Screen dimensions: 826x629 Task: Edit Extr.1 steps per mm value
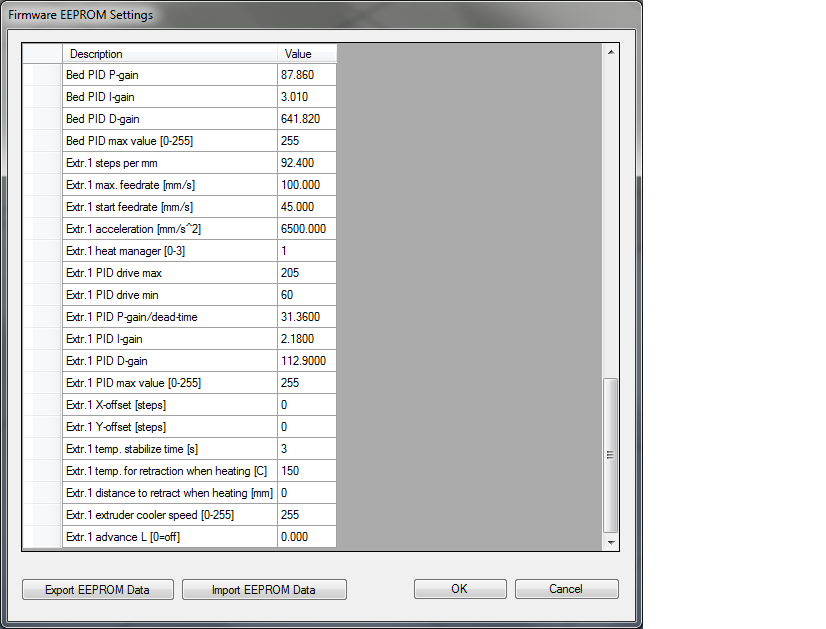[307, 163]
